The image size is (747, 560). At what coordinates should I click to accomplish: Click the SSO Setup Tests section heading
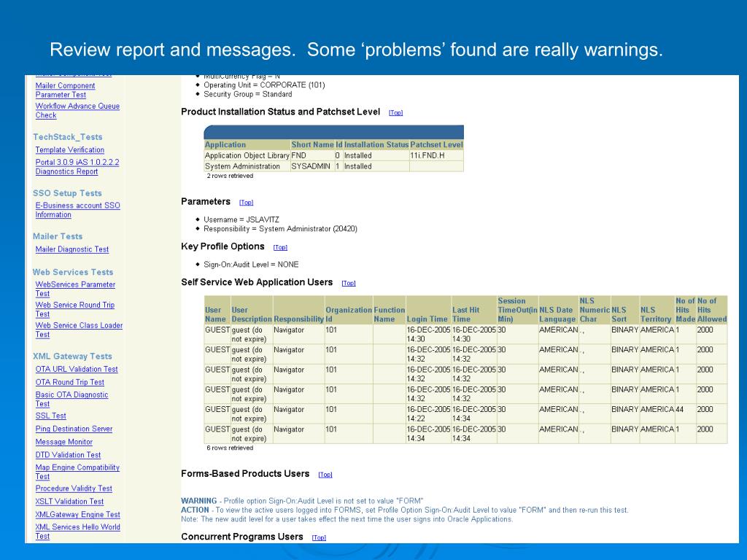click(x=67, y=193)
